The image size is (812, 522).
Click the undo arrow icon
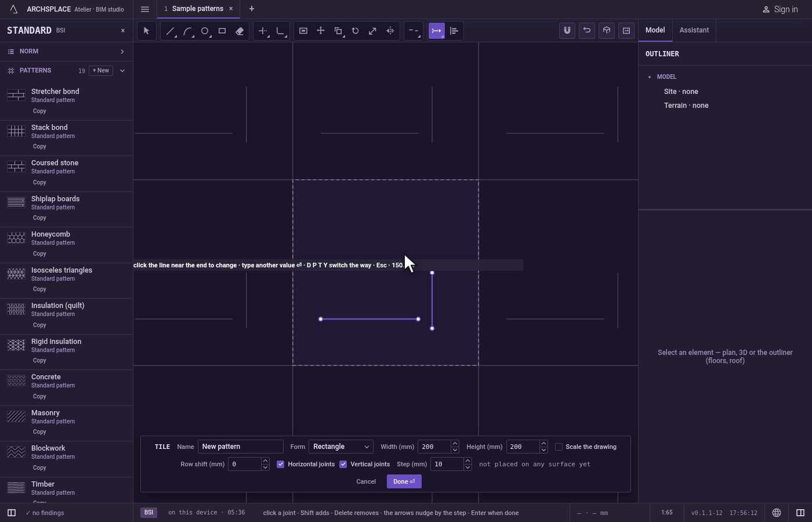coord(587,31)
